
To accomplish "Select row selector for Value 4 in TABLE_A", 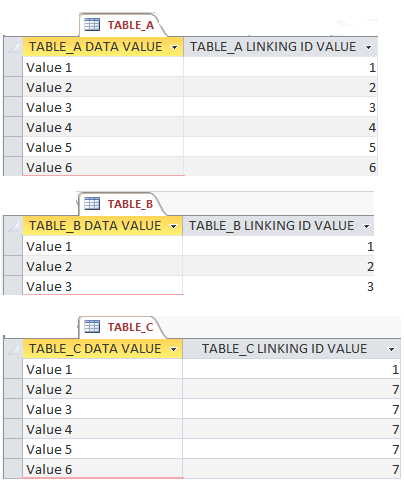I will tap(13, 127).
